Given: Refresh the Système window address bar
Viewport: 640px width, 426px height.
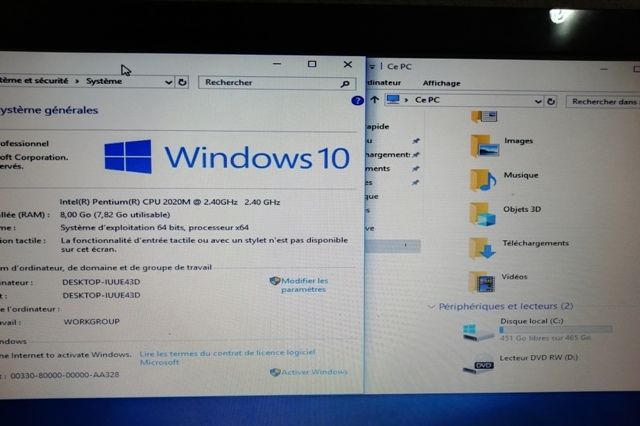Looking at the screenshot, I should (182, 82).
